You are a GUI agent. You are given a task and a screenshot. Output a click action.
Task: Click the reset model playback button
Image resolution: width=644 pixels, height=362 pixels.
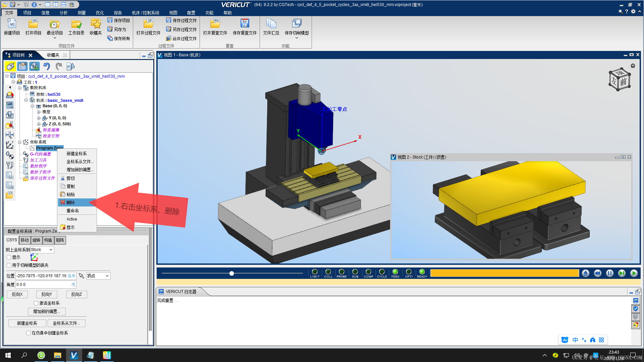click(x=586, y=273)
